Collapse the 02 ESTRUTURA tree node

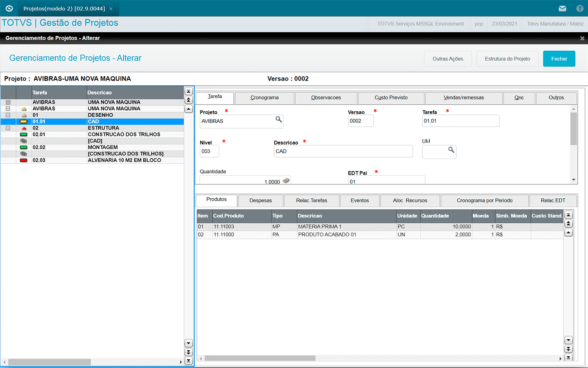[x=8, y=128]
